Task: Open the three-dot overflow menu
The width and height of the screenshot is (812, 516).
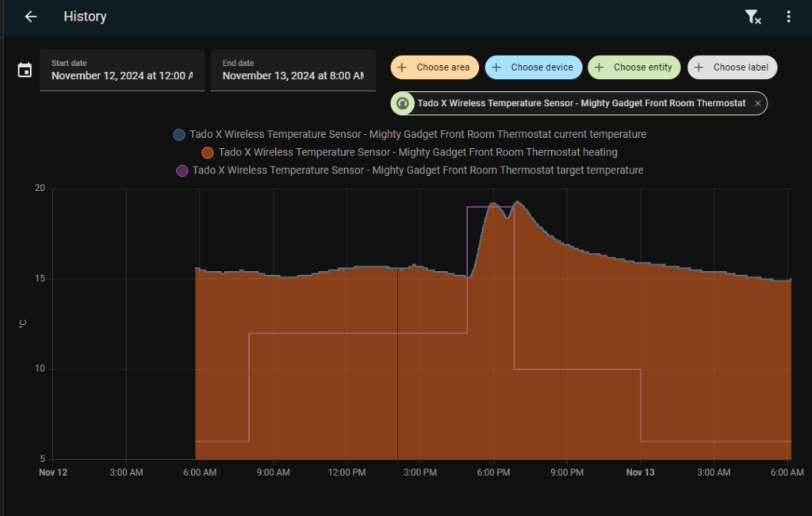Action: (788, 17)
